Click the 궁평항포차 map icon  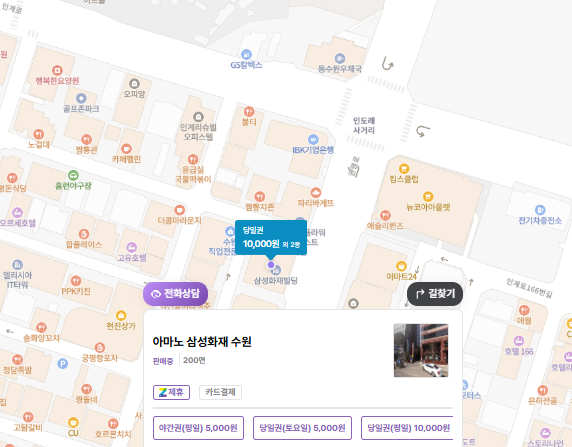[100, 347]
